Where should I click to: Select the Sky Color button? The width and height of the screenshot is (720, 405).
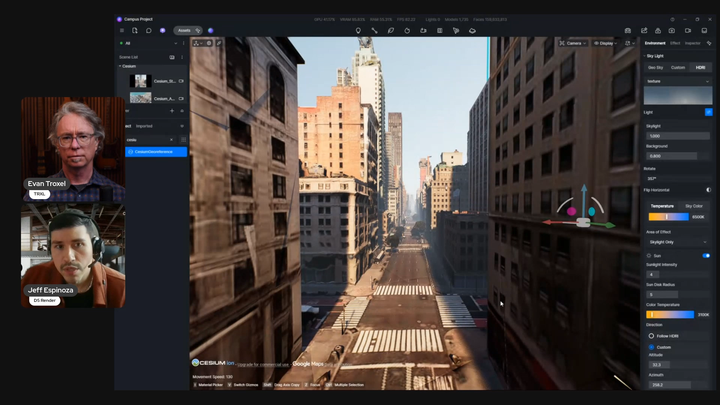click(694, 206)
